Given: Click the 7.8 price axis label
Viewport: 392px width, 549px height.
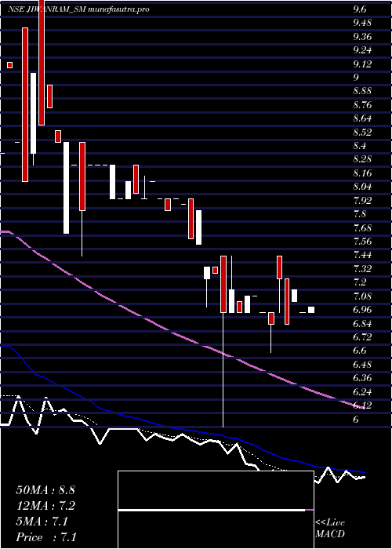Looking at the screenshot, I should [x=359, y=214].
